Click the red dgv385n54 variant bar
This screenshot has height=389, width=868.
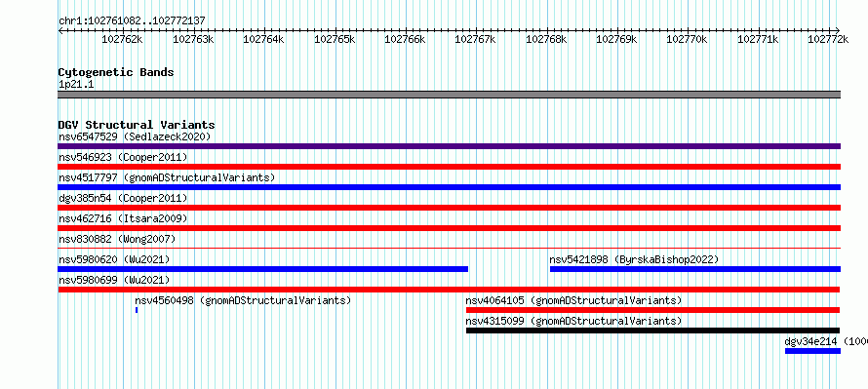coord(449,208)
